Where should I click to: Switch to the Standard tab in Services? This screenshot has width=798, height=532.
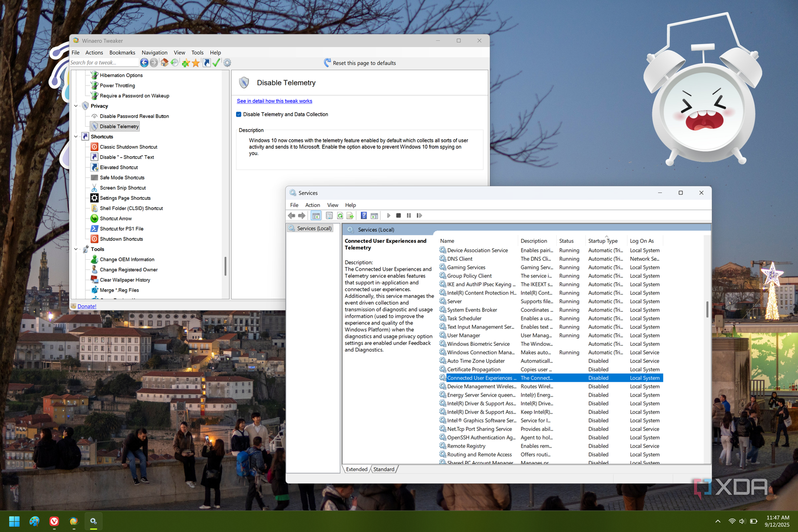click(384, 469)
